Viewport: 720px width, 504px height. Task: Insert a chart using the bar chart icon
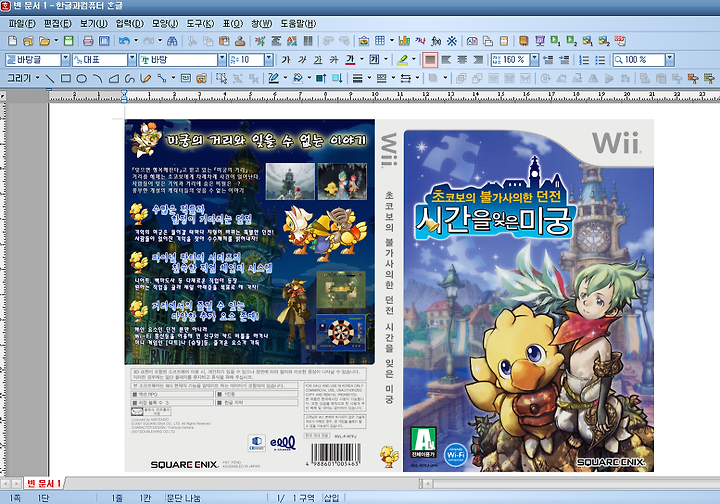click(x=404, y=41)
